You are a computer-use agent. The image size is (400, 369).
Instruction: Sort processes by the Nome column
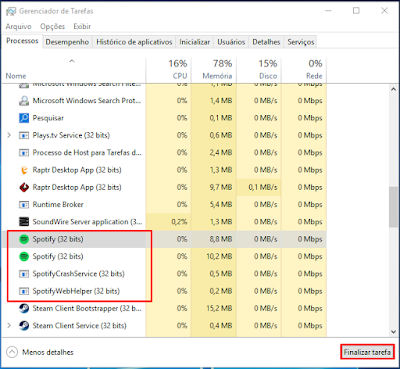(x=73, y=70)
